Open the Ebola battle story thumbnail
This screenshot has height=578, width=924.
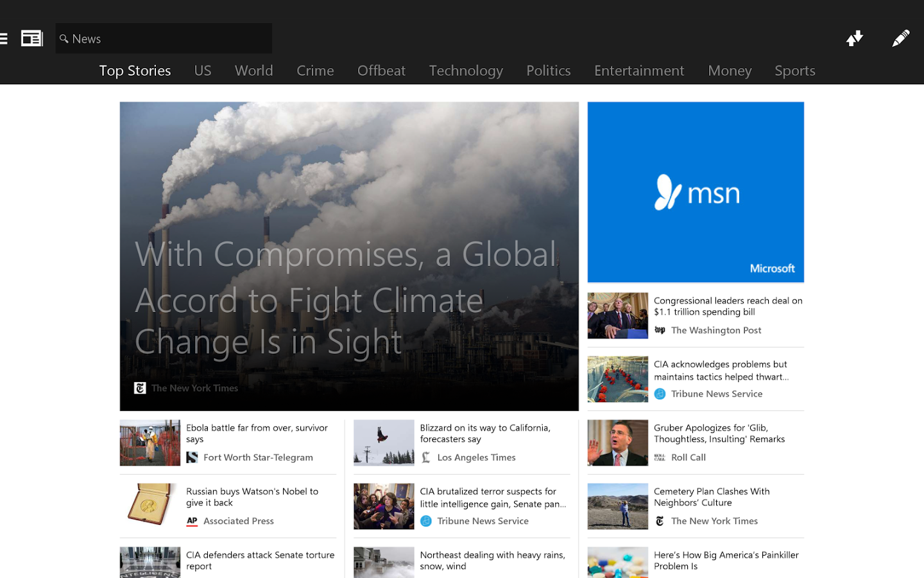point(150,442)
